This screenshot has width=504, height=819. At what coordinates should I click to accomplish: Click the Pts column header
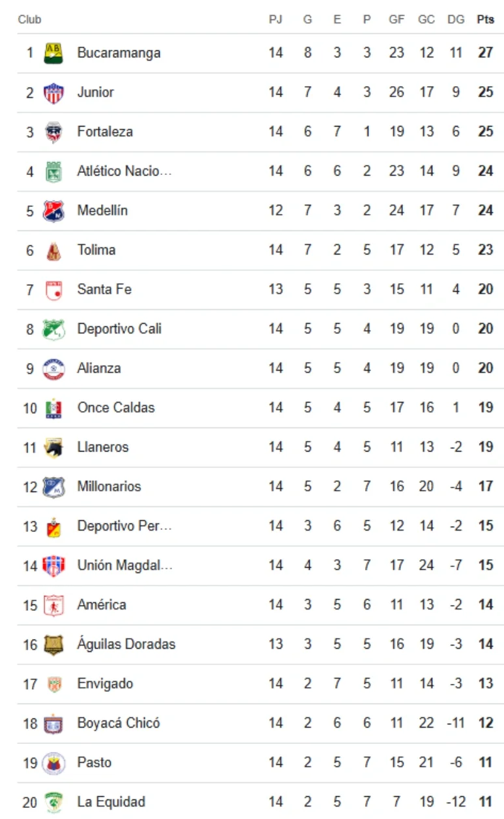click(x=485, y=20)
